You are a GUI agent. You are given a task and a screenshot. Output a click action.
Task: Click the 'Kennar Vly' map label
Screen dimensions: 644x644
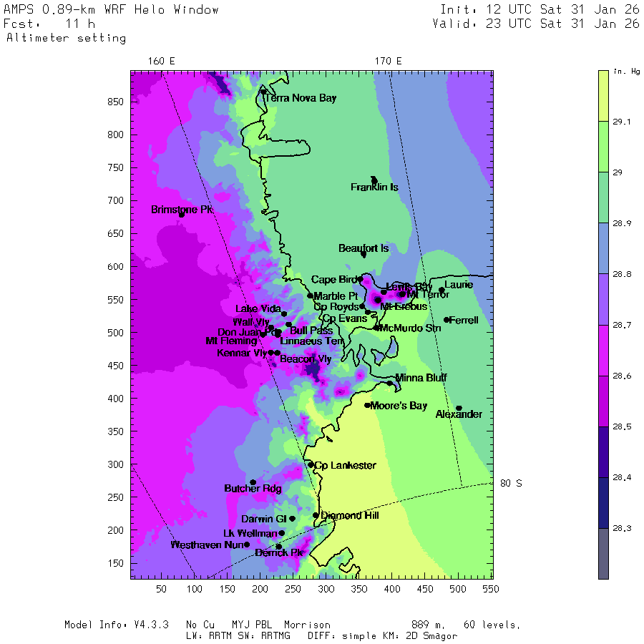click(x=242, y=353)
